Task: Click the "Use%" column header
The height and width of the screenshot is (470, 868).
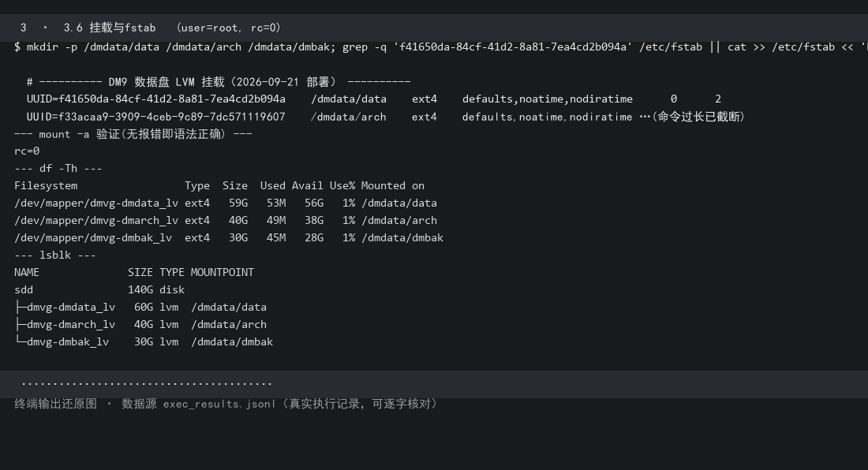Action: [x=342, y=186]
